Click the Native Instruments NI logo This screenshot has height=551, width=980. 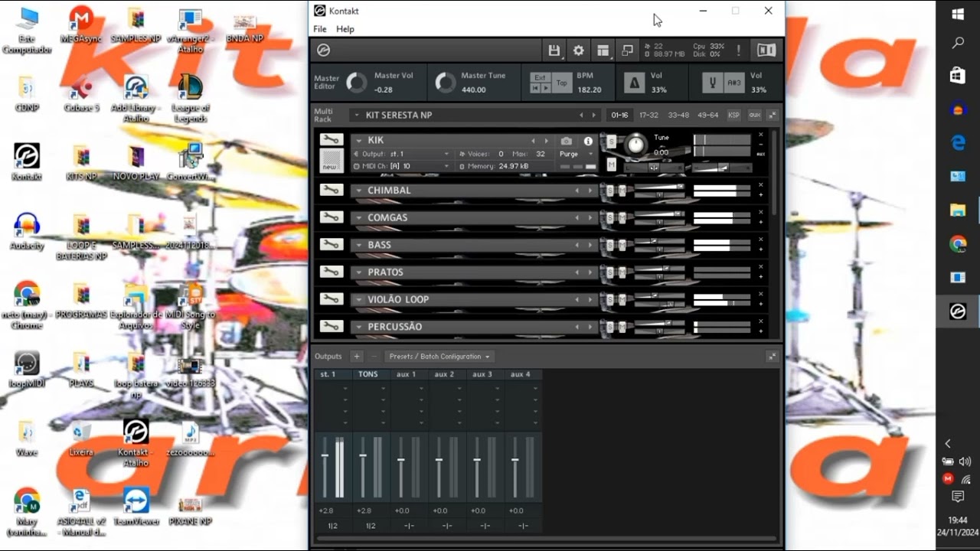pyautogui.click(x=766, y=51)
